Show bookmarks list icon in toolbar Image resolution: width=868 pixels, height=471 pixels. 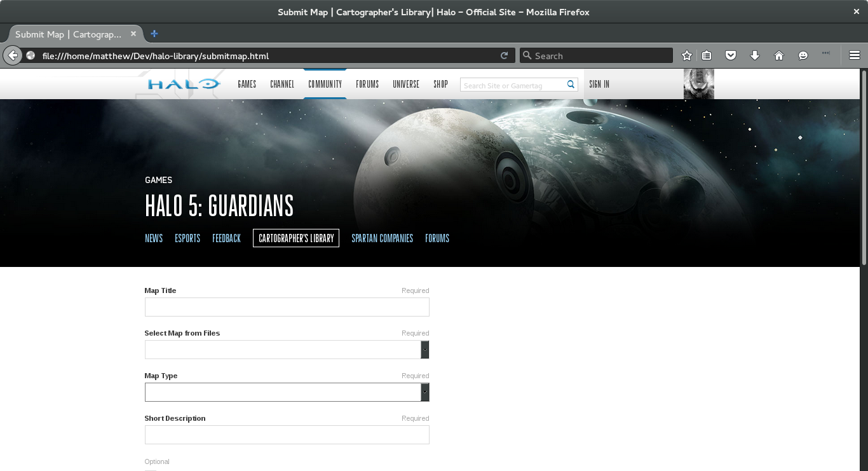[x=707, y=56]
